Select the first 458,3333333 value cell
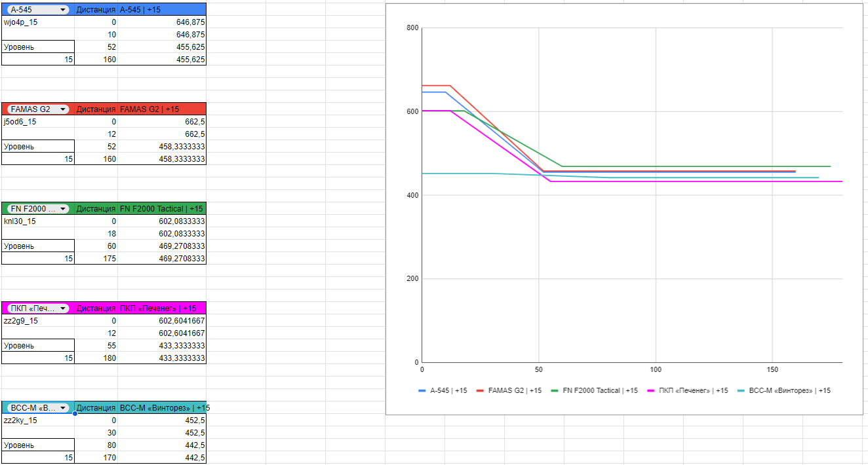 coord(162,147)
